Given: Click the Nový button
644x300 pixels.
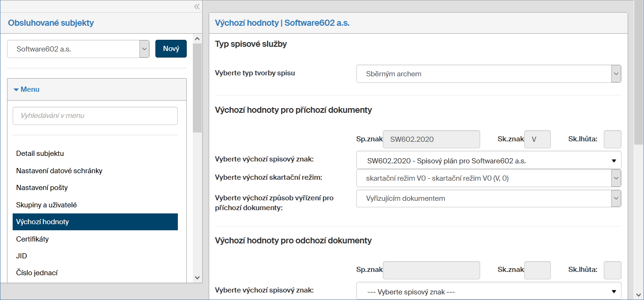Looking at the screenshot, I should pos(171,49).
